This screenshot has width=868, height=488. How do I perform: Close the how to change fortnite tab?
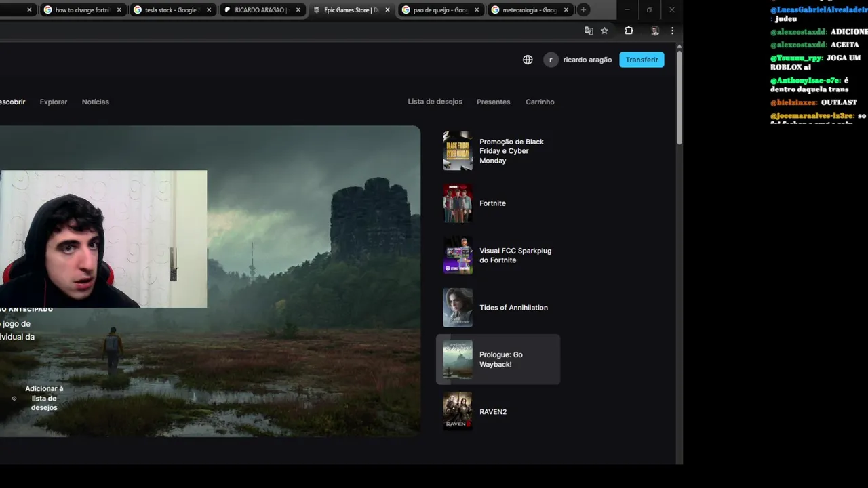119,10
